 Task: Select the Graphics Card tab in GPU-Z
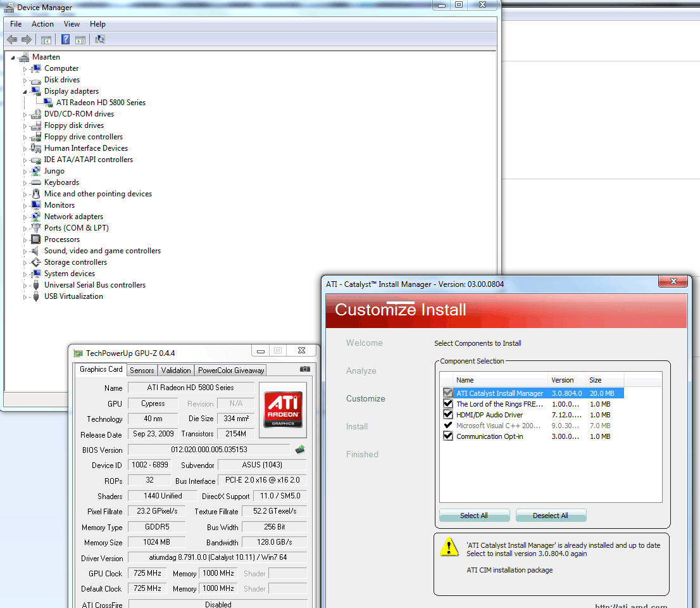(101, 369)
